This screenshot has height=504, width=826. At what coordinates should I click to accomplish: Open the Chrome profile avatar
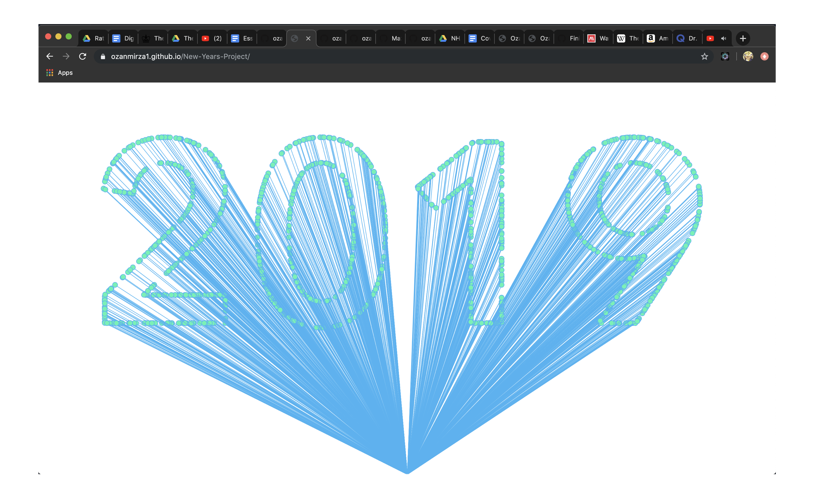[x=748, y=56]
